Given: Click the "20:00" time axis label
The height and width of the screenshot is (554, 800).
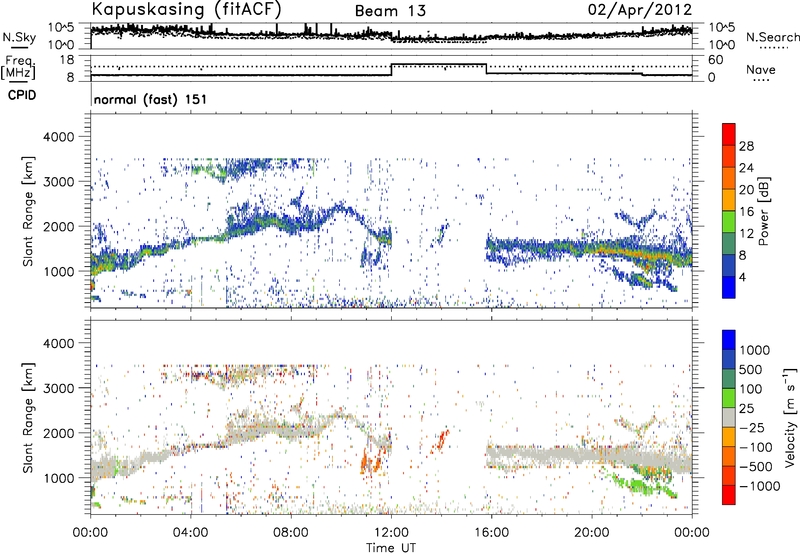Looking at the screenshot, I should pos(592,533).
